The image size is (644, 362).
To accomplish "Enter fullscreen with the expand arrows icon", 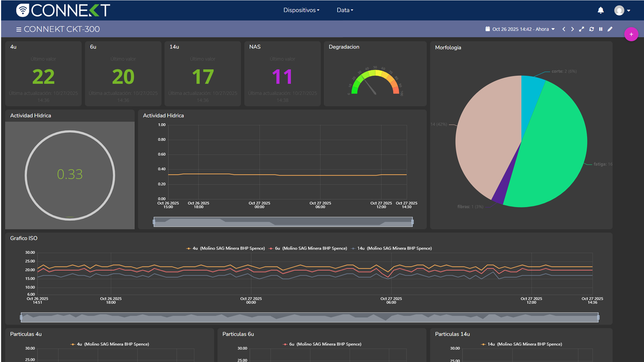I will tap(582, 29).
